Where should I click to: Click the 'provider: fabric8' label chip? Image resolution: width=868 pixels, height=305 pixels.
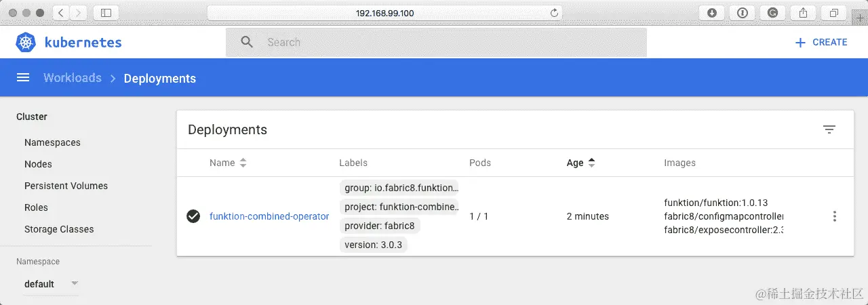pyautogui.click(x=379, y=226)
